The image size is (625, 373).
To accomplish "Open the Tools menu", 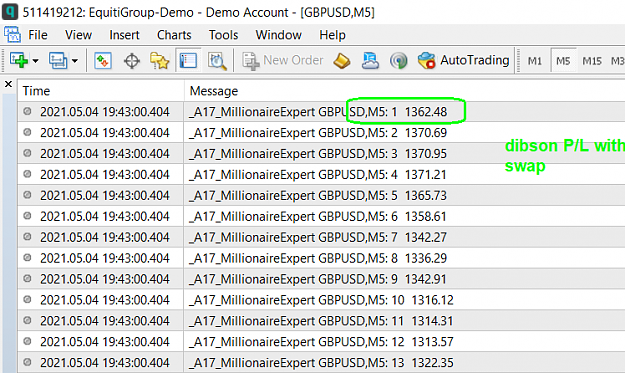I will tap(223, 35).
